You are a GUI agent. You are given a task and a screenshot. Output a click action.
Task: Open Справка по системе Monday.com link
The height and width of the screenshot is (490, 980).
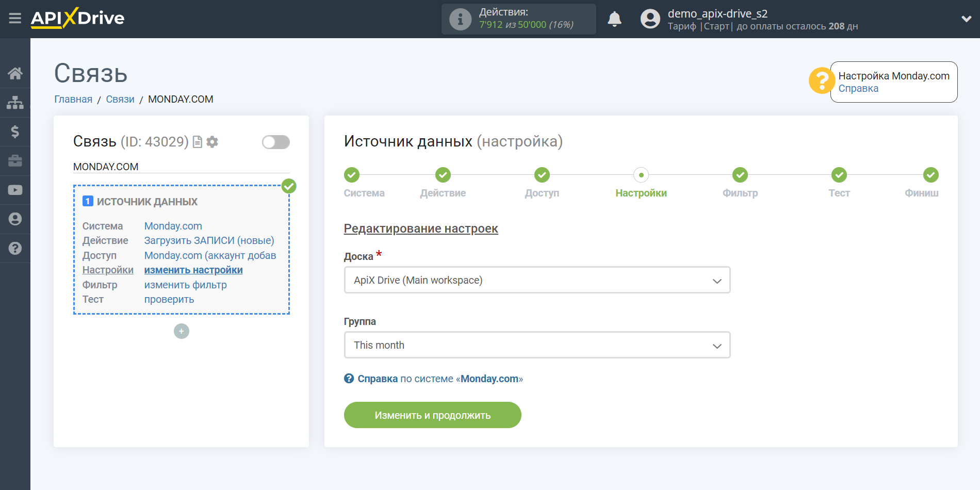pyautogui.click(x=440, y=379)
